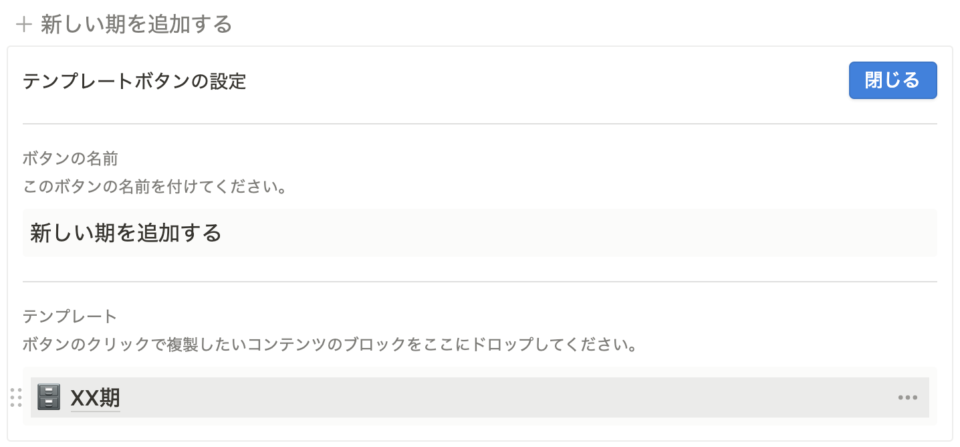Click the divider line above テンプレート section
Screen dimensions: 960x447
coord(480,282)
